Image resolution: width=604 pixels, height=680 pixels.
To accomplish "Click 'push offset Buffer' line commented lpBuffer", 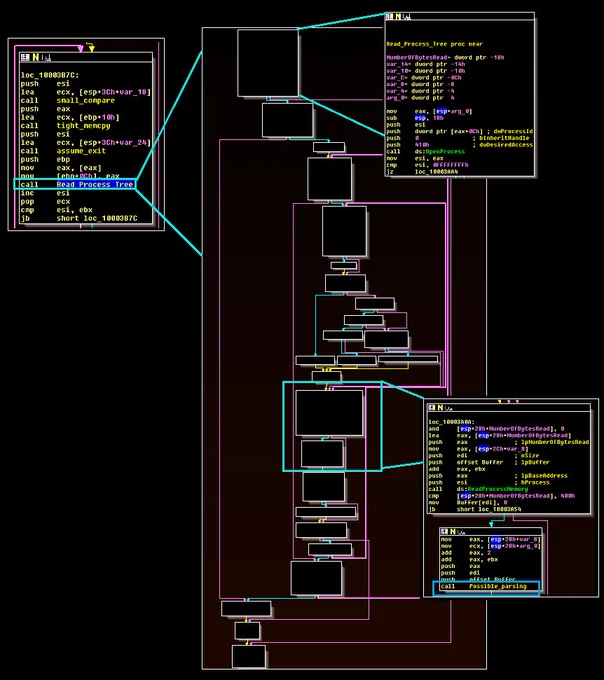I will pyautogui.click(x=489, y=462).
